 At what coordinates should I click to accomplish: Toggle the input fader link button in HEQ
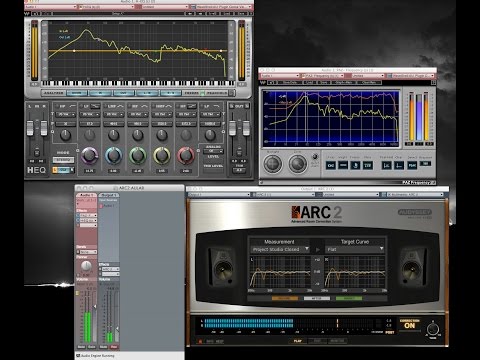pyautogui.click(x=37, y=152)
